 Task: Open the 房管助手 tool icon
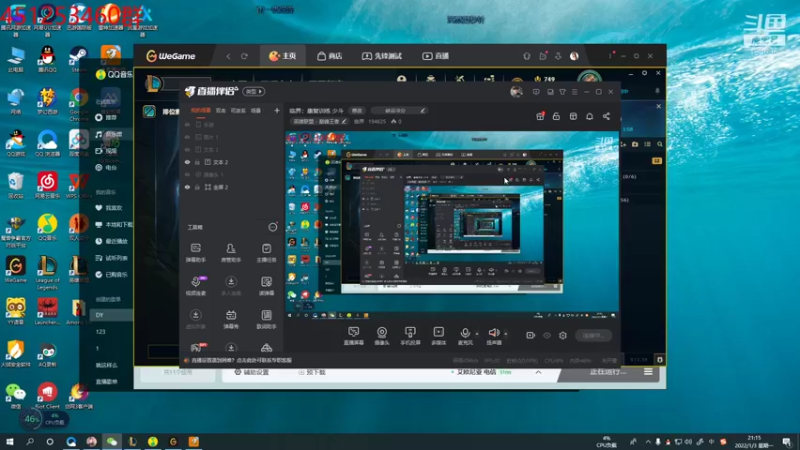(x=231, y=253)
